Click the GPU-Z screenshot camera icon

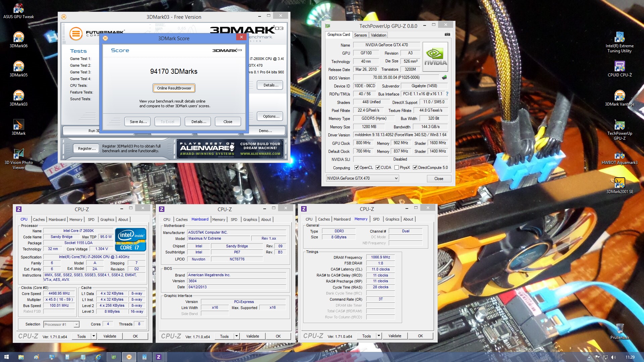(x=447, y=35)
